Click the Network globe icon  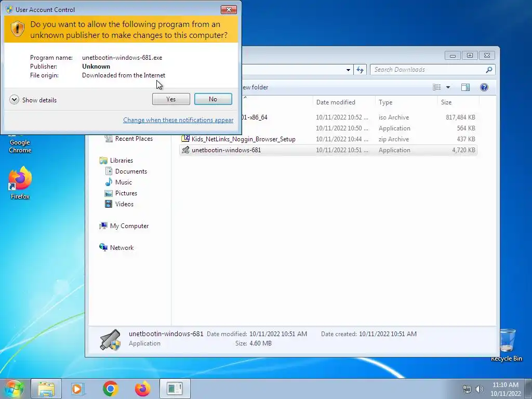103,247
